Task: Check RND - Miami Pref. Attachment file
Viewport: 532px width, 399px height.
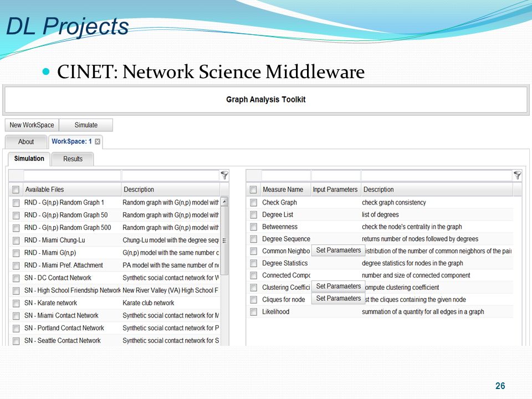Action: click(x=16, y=265)
